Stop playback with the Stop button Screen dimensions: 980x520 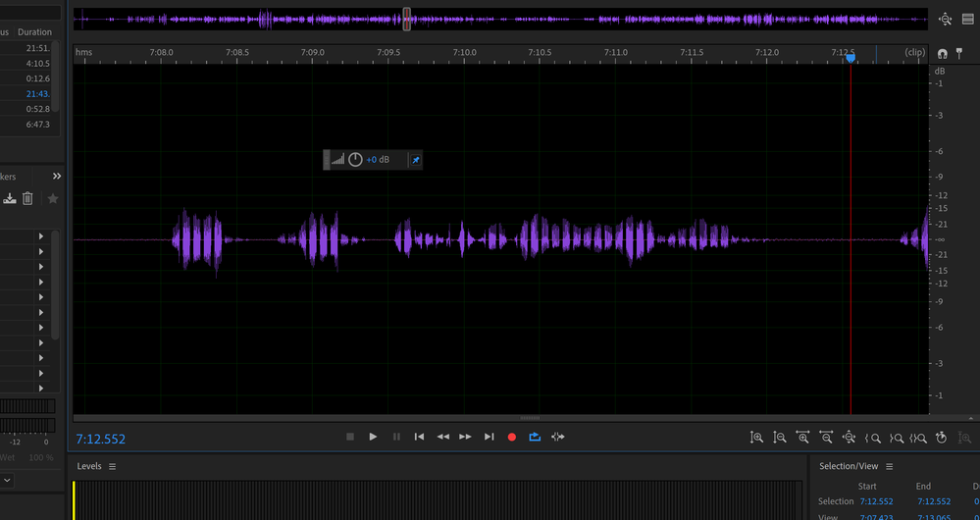(x=350, y=437)
